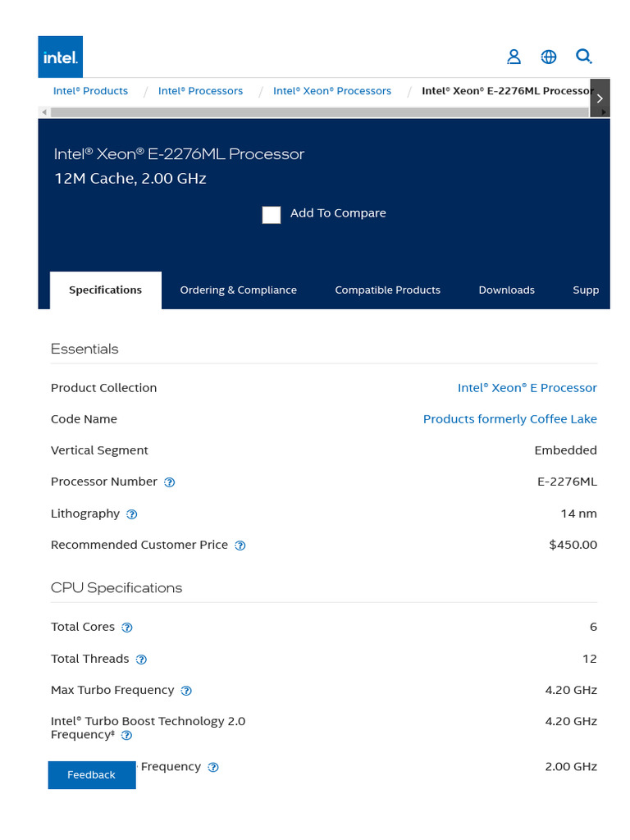Show help for Total Cores
Viewport: 630px width, 840px height.
[x=127, y=628]
